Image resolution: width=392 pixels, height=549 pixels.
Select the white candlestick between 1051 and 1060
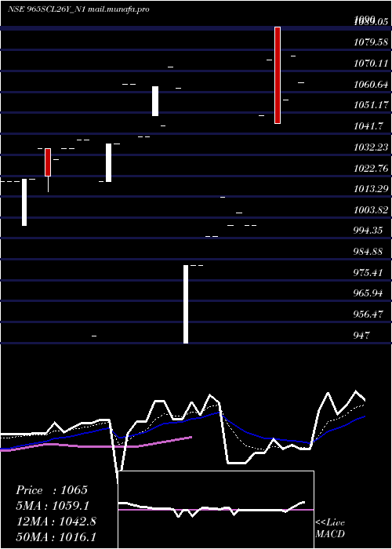(x=155, y=101)
